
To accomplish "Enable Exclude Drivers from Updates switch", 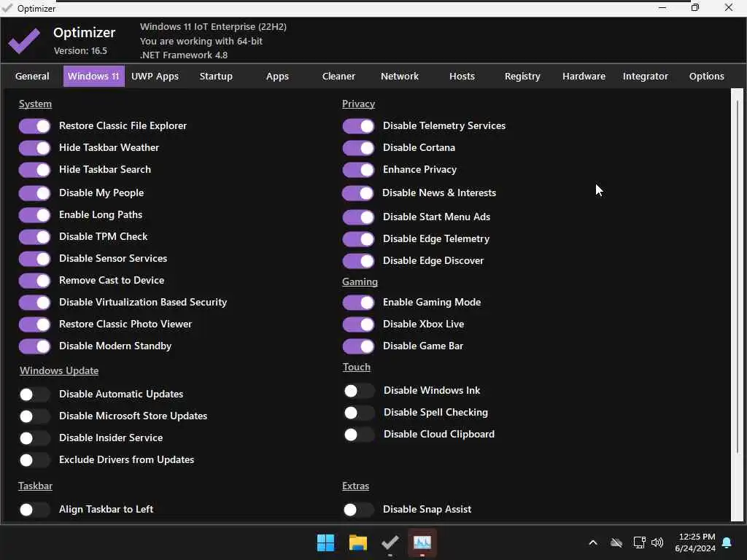I will click(x=34, y=461).
